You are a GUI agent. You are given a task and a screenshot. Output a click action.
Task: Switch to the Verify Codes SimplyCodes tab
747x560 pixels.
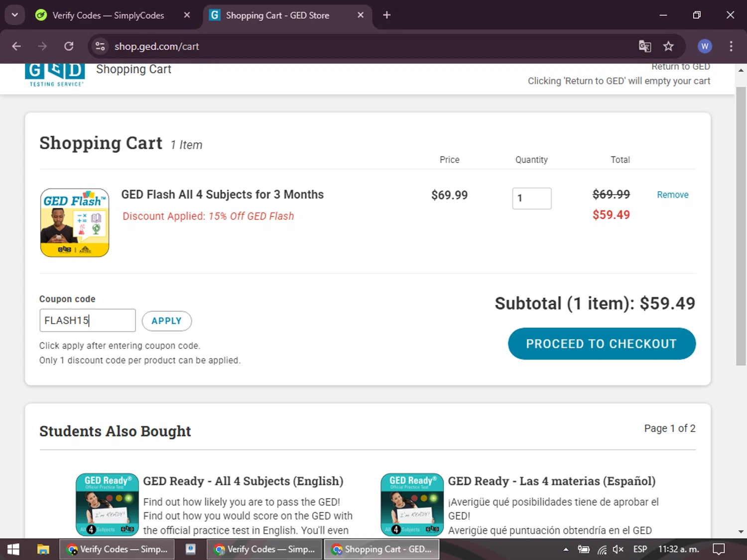pyautogui.click(x=108, y=15)
